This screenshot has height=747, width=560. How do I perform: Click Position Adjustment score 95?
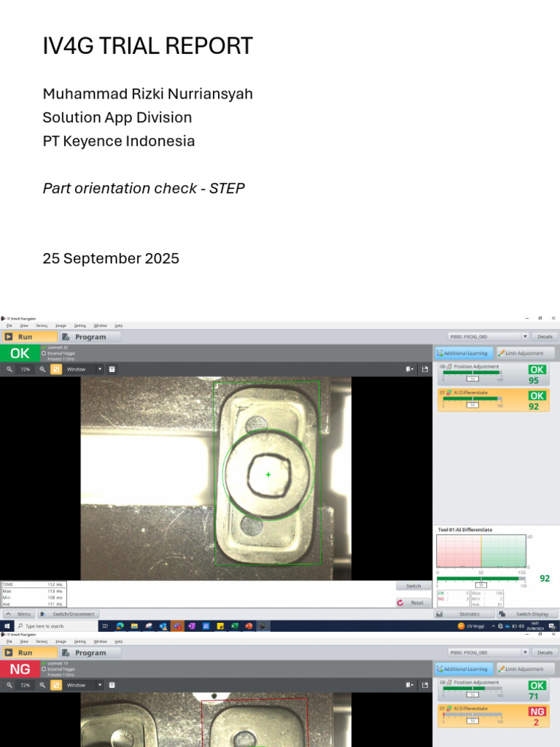point(534,381)
